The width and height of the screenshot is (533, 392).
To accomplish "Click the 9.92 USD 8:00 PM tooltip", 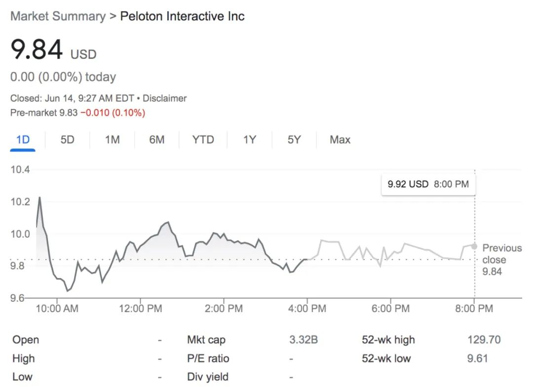I will [428, 184].
